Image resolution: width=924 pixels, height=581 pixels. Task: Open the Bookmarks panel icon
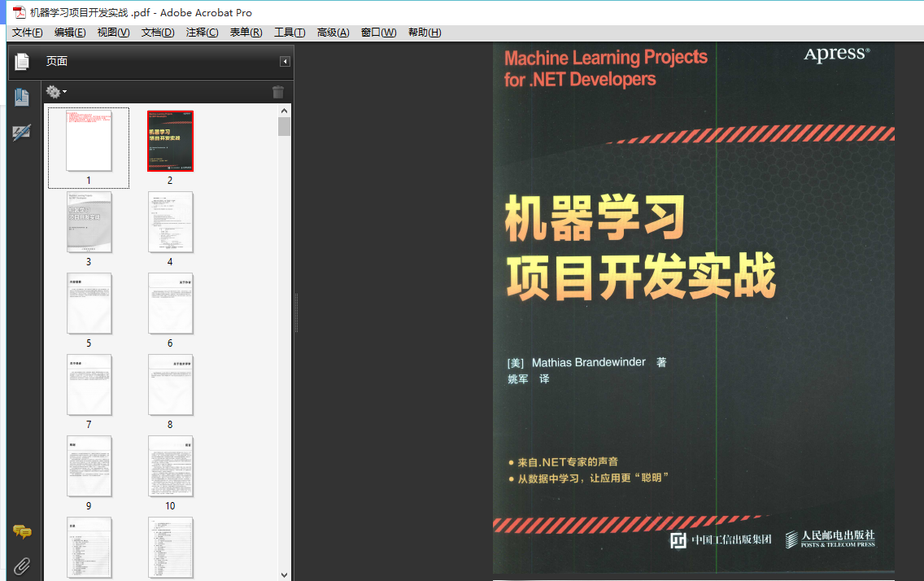coord(22,97)
